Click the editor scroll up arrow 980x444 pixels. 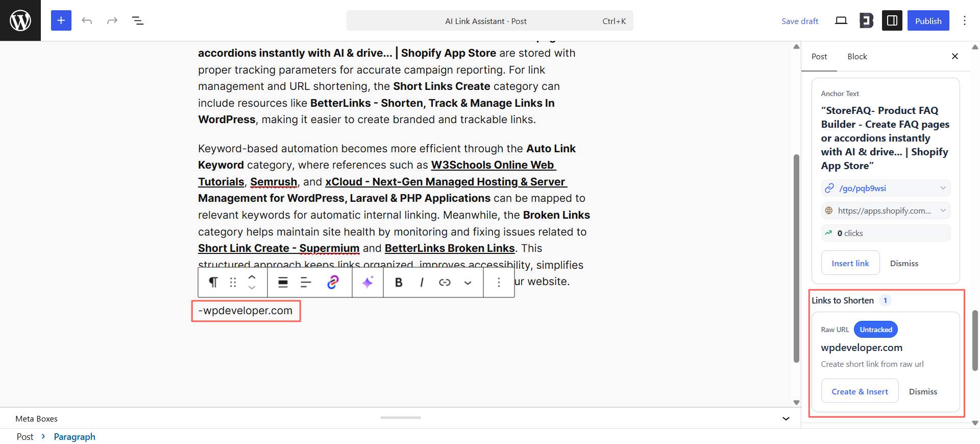pos(796,46)
